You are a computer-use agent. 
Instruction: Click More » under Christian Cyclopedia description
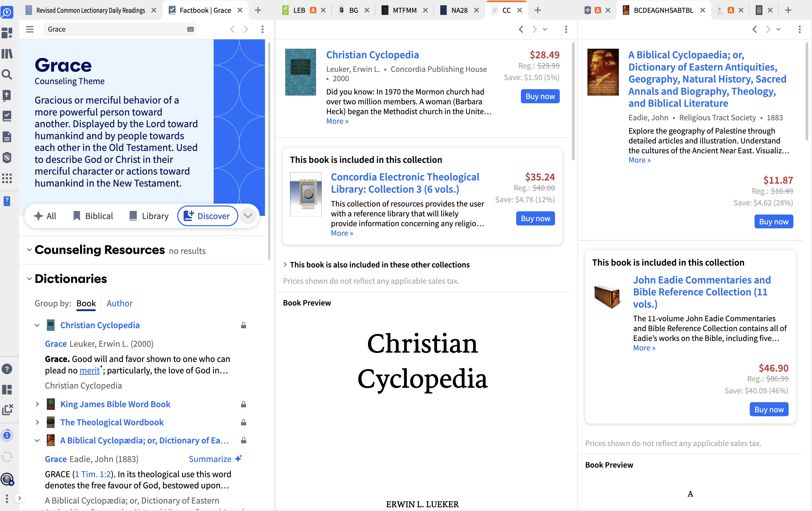[337, 121]
